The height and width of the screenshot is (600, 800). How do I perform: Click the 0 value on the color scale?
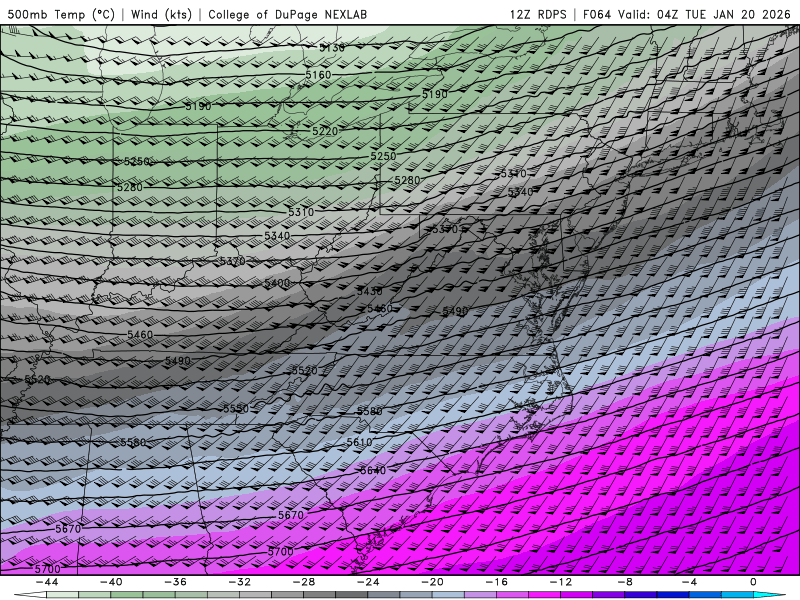pos(753,582)
